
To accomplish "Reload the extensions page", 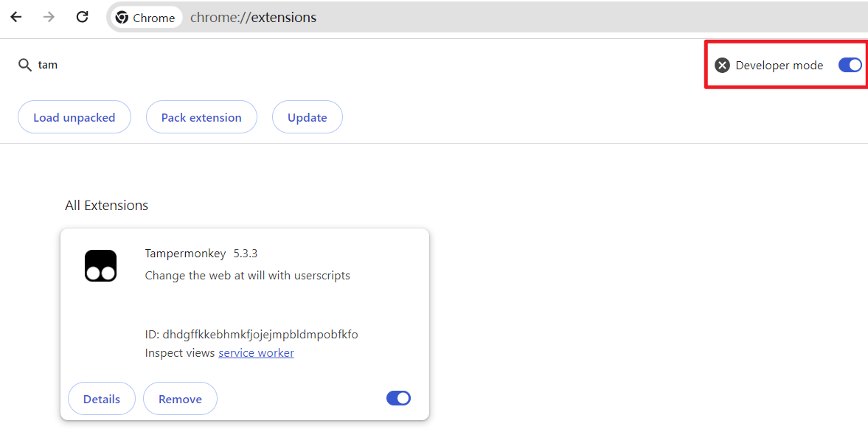I will coord(82,17).
